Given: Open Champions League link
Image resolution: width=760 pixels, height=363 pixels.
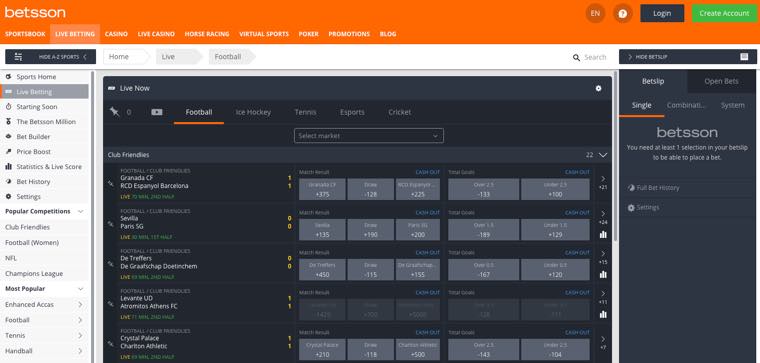Looking at the screenshot, I should (34, 273).
